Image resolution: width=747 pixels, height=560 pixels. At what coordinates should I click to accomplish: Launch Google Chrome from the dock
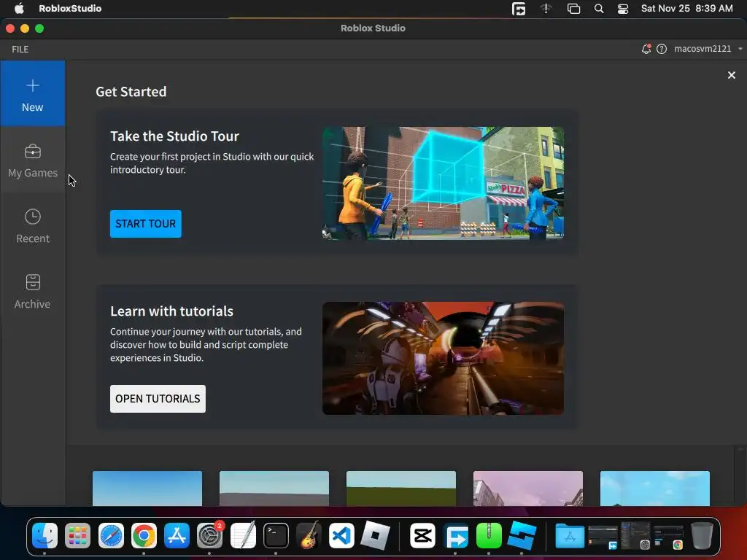coord(144,536)
